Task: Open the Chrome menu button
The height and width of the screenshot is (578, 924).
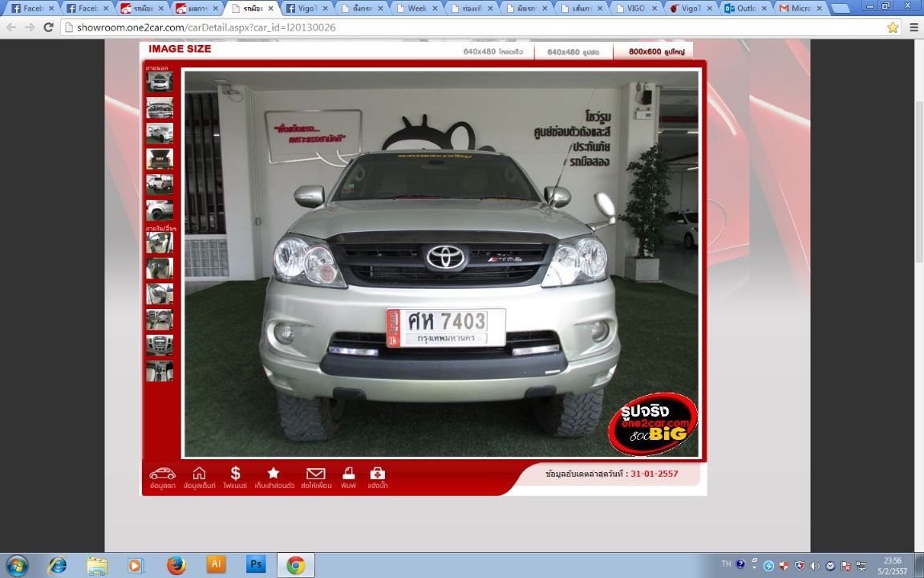Action: pyautogui.click(x=914, y=27)
